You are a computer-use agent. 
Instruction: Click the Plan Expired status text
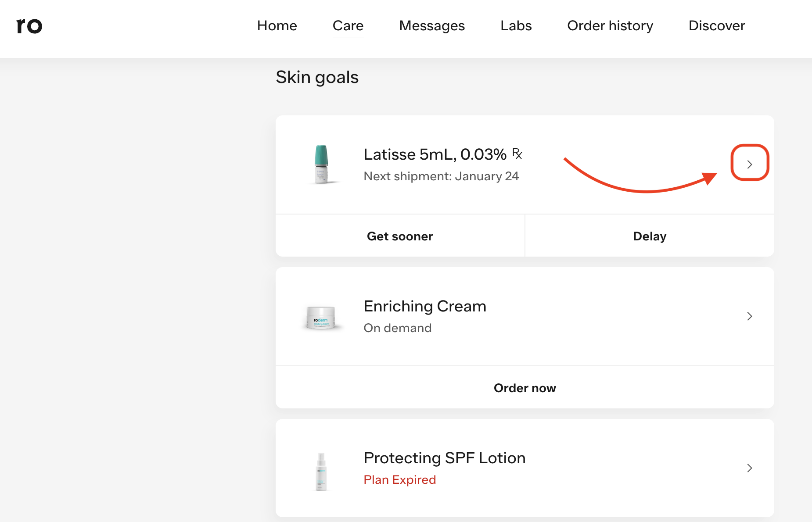click(399, 480)
